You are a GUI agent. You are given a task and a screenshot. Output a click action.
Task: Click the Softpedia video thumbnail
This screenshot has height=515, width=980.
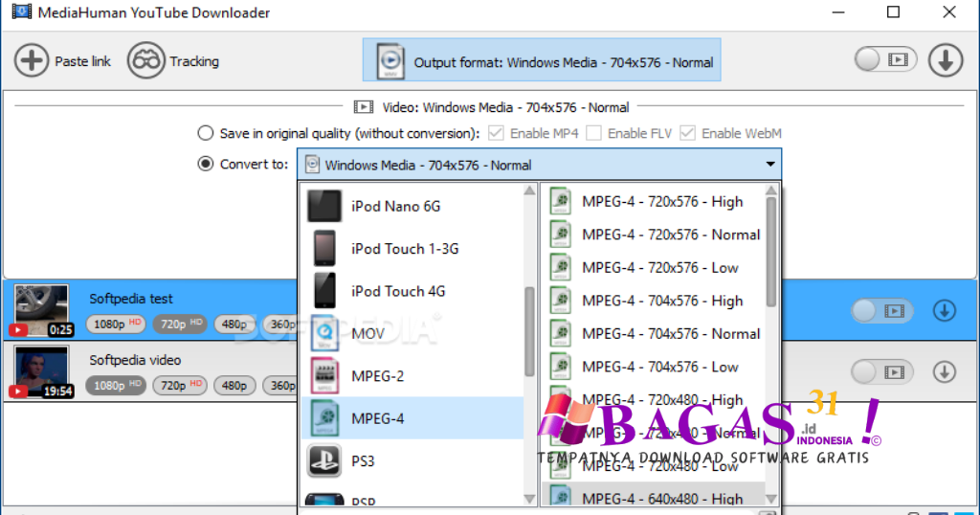pos(42,371)
